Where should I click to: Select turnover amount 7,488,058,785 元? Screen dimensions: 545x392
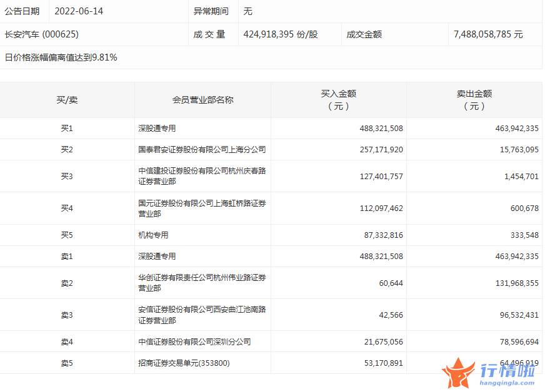click(x=488, y=34)
